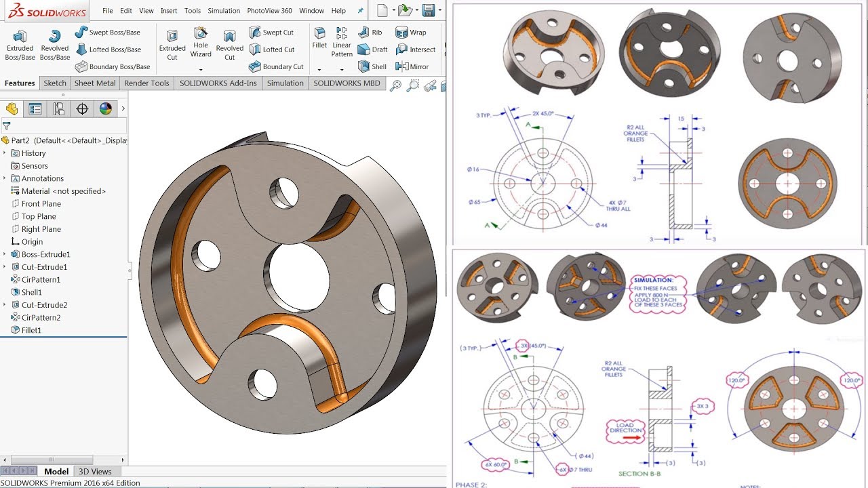Click the Swept Boss/Base feature
This screenshot has height=488, width=868.
[107, 32]
